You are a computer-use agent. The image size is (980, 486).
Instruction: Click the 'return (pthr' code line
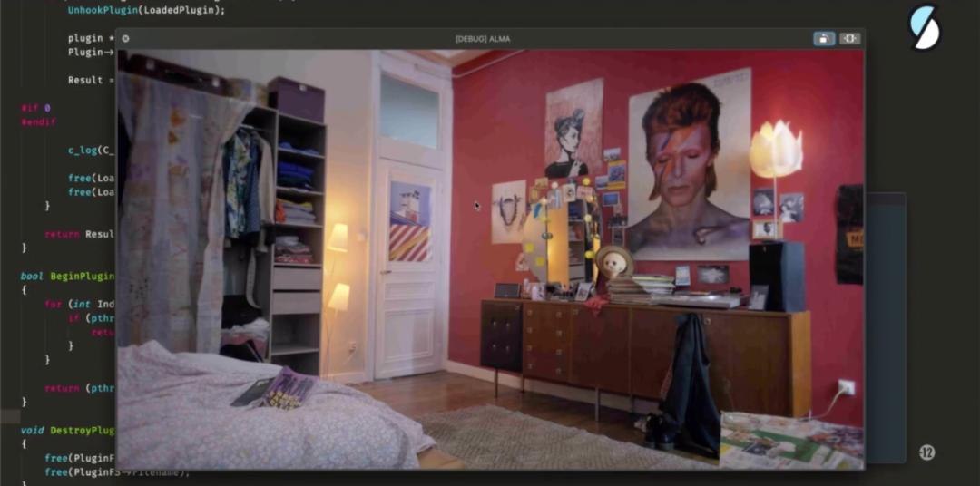[79, 388]
